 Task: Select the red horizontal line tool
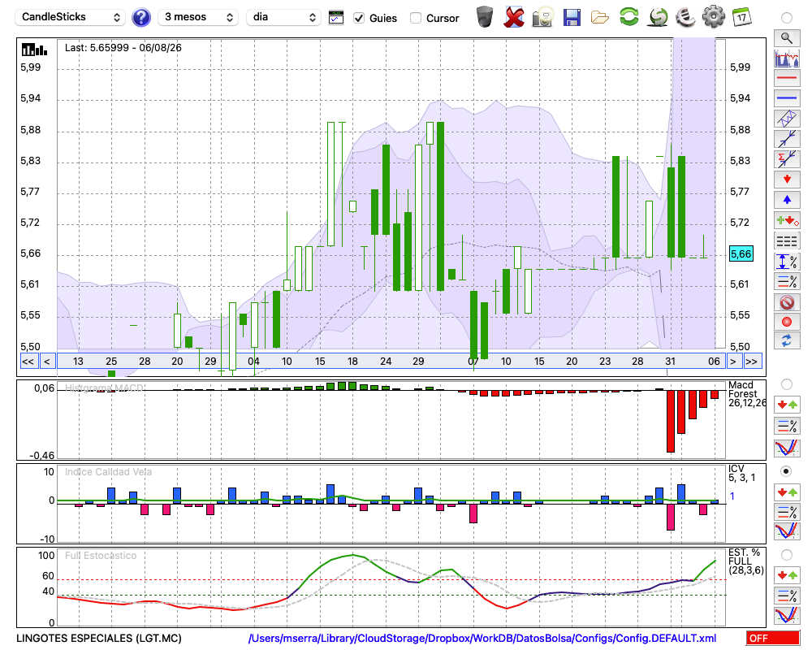tap(787, 78)
